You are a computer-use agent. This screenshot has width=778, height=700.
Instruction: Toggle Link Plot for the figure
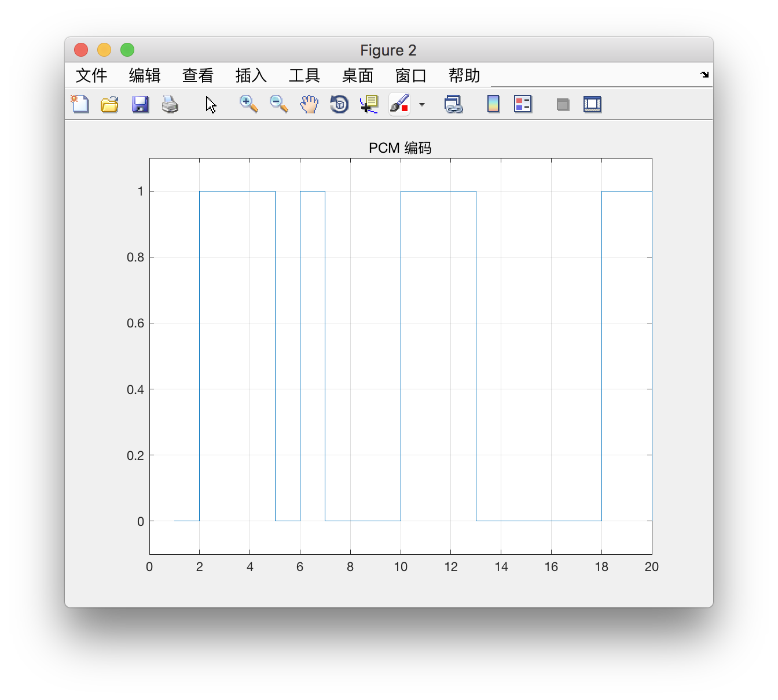click(x=454, y=104)
